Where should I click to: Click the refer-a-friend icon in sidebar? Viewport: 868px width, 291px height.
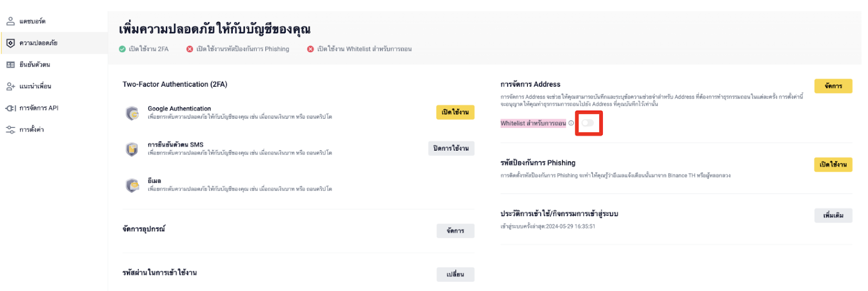coord(10,86)
